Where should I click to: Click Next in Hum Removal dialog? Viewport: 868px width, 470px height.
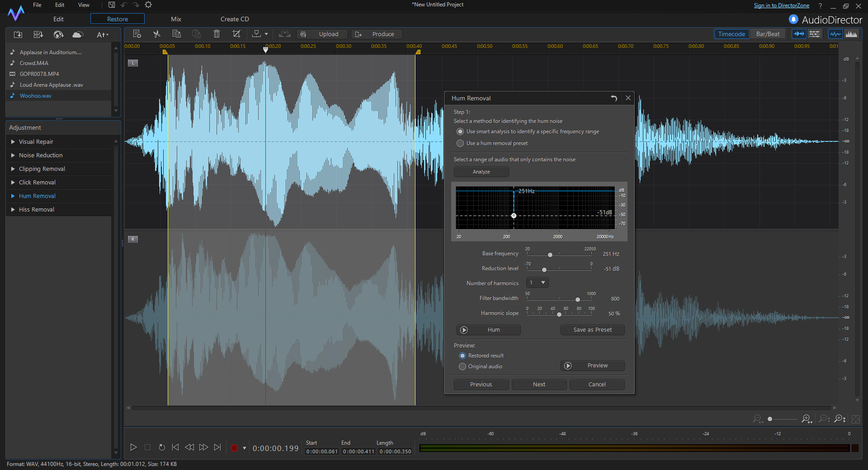539,385
